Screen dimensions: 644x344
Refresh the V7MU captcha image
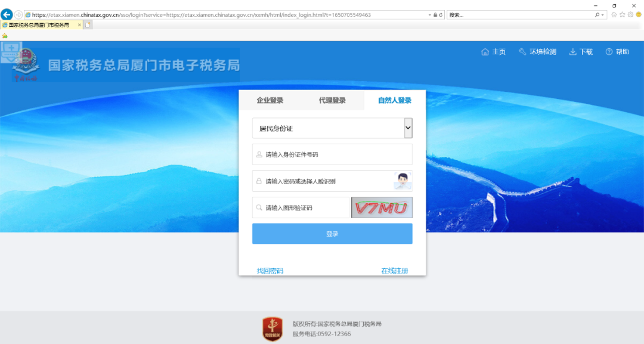[382, 207]
